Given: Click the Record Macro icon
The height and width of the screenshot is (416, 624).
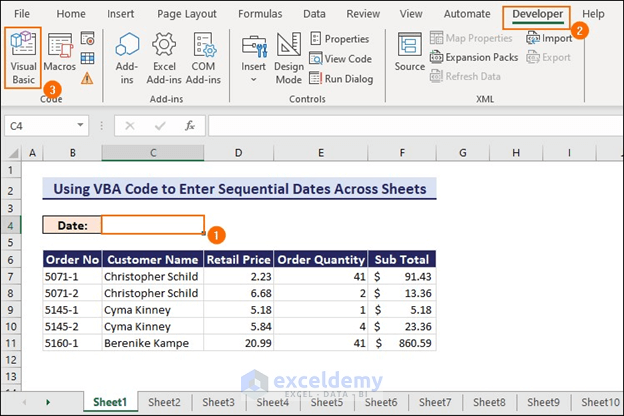Looking at the screenshot, I should tap(87, 38).
